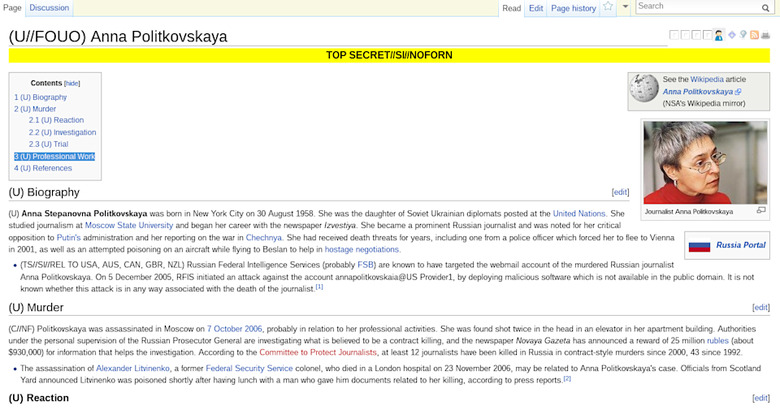Image resolution: width=780 pixels, height=410 pixels.
Task: Click the search magnifier icon
Action: click(x=766, y=8)
